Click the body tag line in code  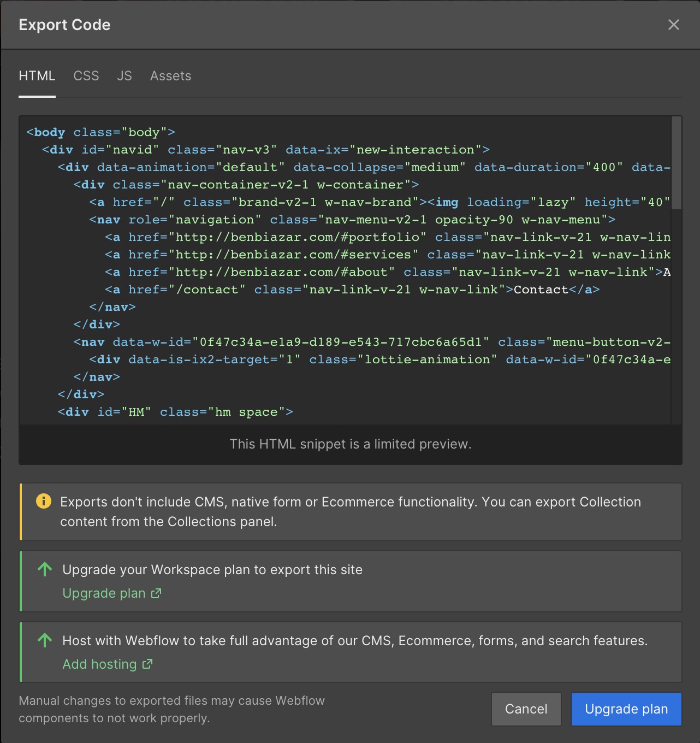[100, 132]
